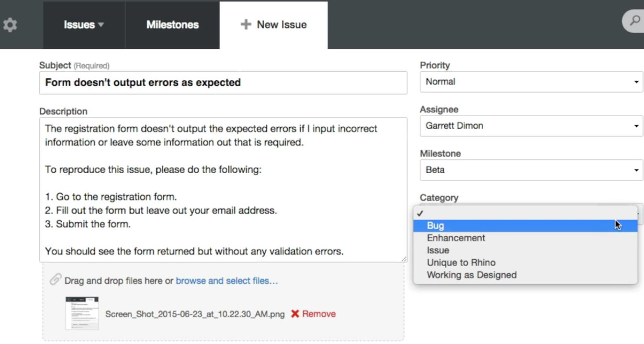Choose Enhancement in the Category list

point(456,238)
